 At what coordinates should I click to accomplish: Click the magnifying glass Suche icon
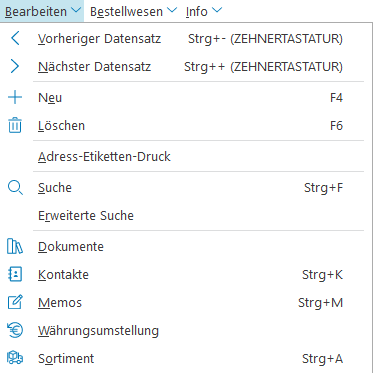tap(15, 188)
